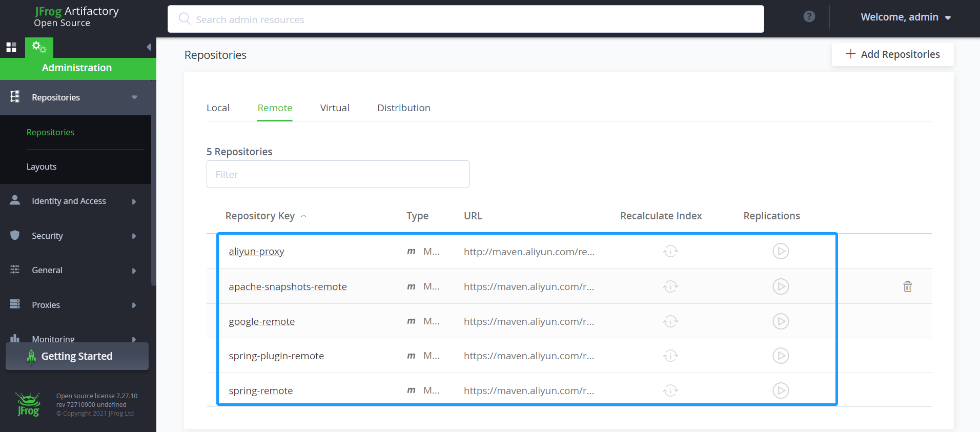Image resolution: width=980 pixels, height=432 pixels.
Task: Click Add Repositories button
Action: (x=892, y=54)
